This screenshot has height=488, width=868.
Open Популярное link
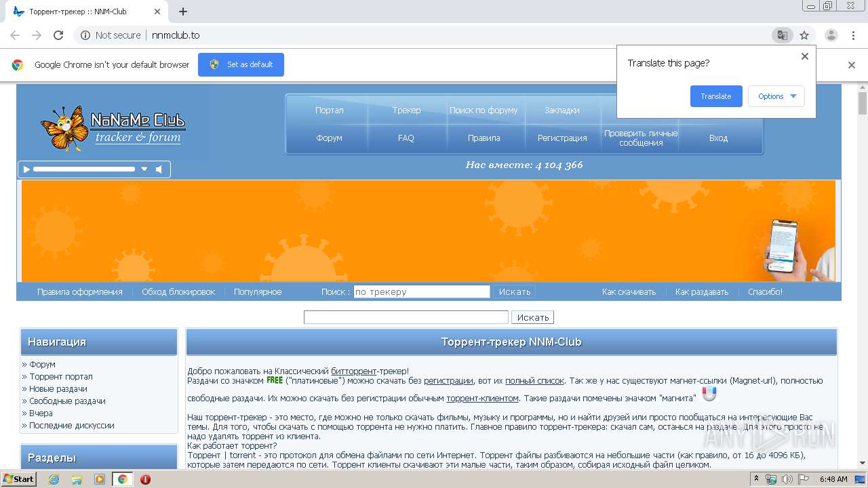point(258,292)
